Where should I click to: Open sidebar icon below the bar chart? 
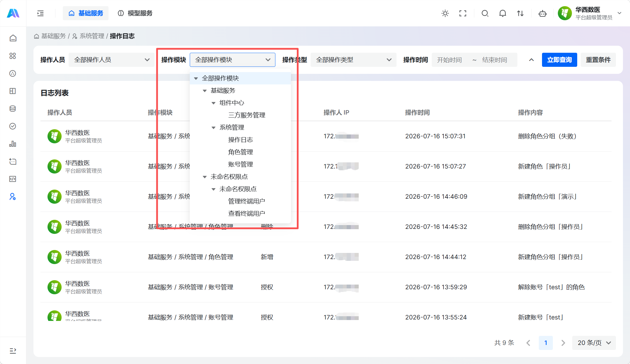click(x=13, y=161)
